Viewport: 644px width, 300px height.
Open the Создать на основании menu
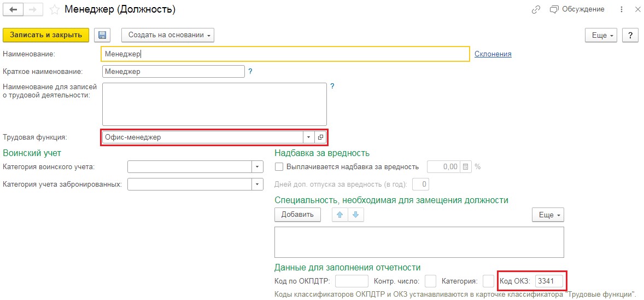(x=168, y=35)
